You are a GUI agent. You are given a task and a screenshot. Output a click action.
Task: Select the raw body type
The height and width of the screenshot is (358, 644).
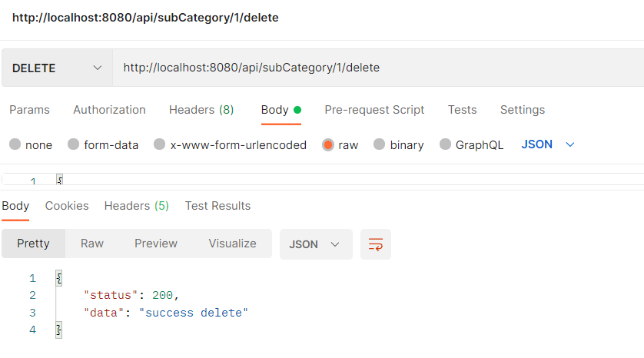[x=340, y=145]
